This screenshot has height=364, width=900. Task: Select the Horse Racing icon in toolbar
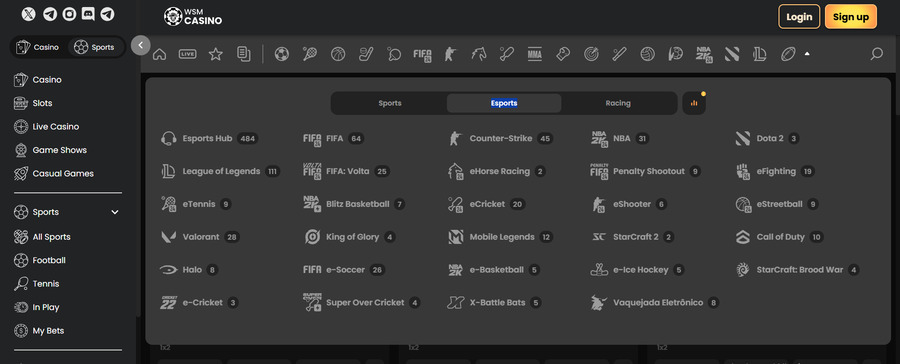479,54
